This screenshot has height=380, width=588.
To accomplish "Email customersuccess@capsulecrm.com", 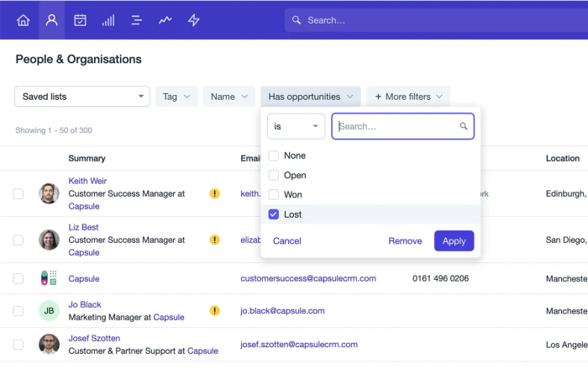I will 308,278.
